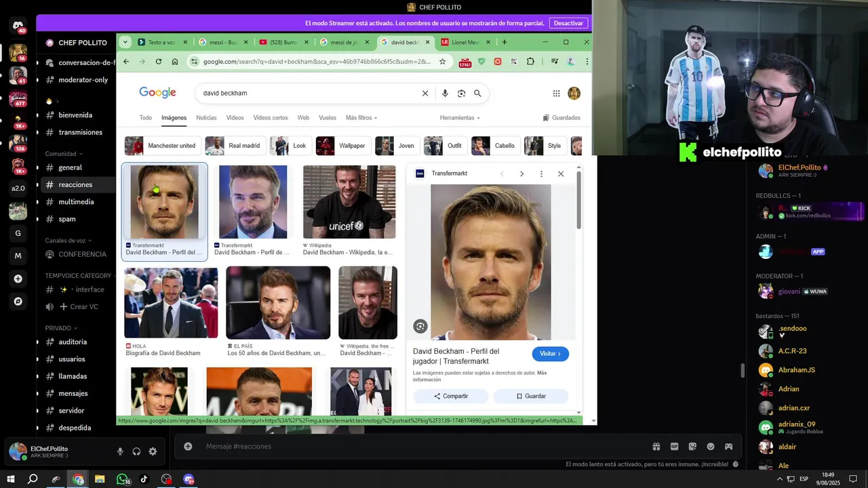The image size is (868, 488).
Task: Open Google apps grid
Action: [556, 94]
